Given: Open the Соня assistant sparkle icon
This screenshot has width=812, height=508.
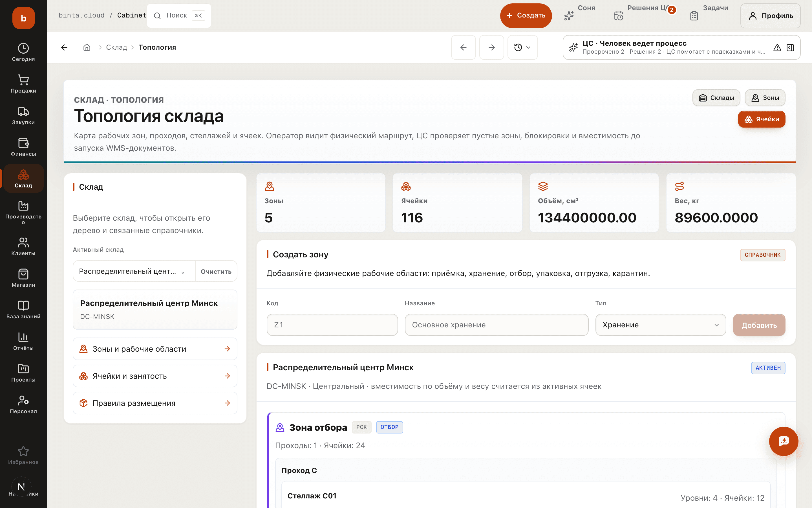Looking at the screenshot, I should coord(569,16).
